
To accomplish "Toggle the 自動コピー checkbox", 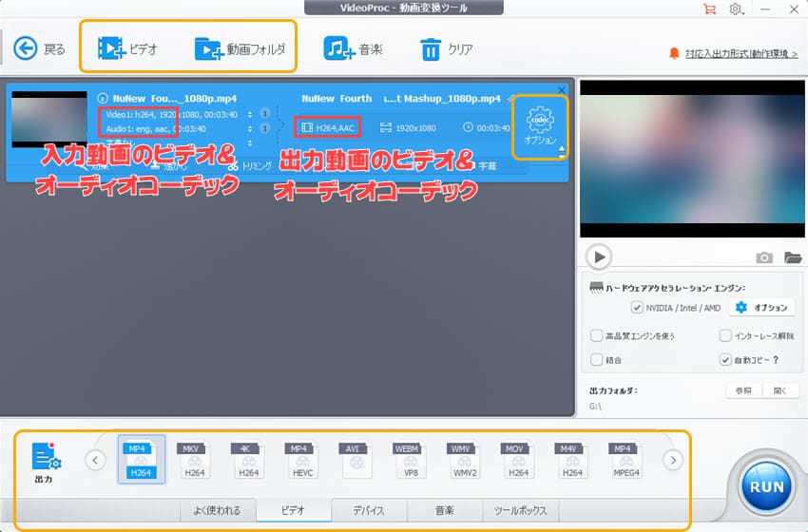I will 725,359.
